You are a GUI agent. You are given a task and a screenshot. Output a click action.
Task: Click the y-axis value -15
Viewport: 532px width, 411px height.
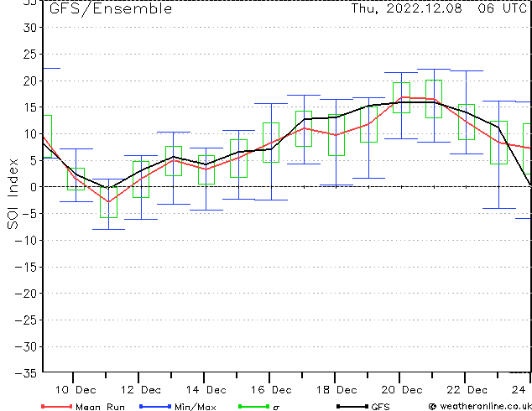26,268
